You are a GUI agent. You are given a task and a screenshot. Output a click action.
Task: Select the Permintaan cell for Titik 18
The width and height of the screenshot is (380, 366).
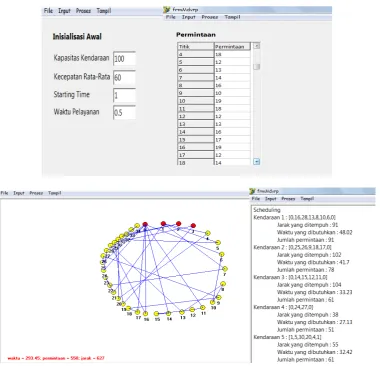232,163
